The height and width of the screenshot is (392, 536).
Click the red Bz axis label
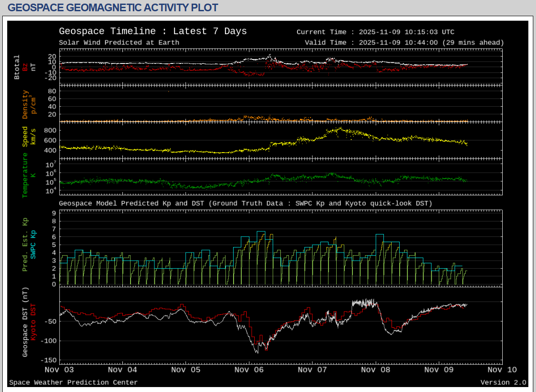coord(25,67)
